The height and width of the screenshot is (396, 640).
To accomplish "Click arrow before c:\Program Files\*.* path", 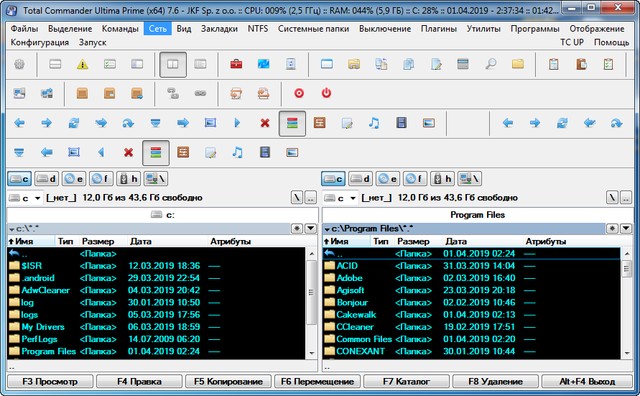I will [327, 229].
